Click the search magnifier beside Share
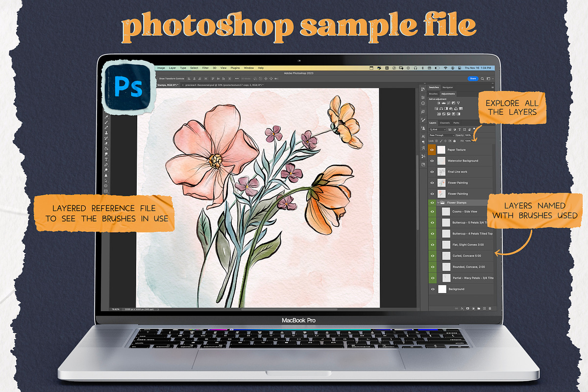588x392 pixels. pyautogui.click(x=482, y=78)
